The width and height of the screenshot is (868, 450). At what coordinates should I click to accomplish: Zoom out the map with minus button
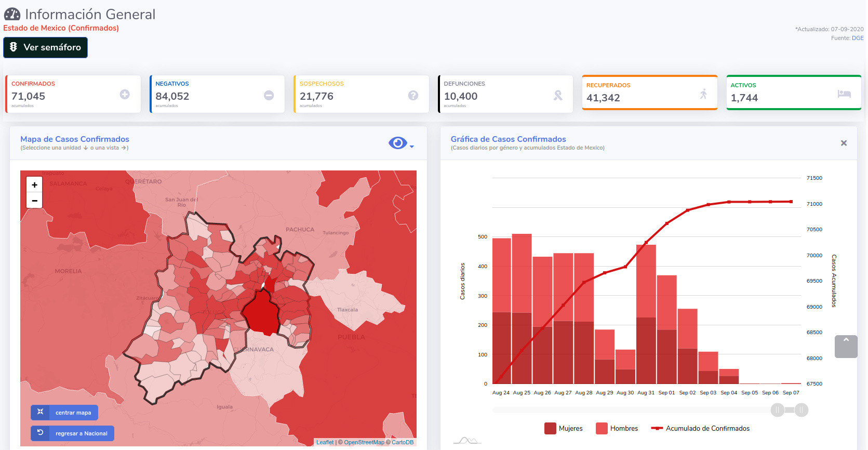pyautogui.click(x=34, y=200)
